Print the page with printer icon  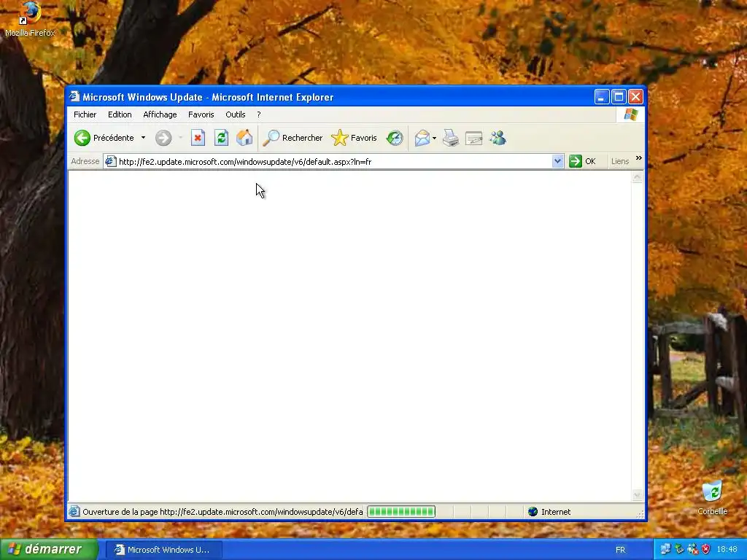coord(450,138)
